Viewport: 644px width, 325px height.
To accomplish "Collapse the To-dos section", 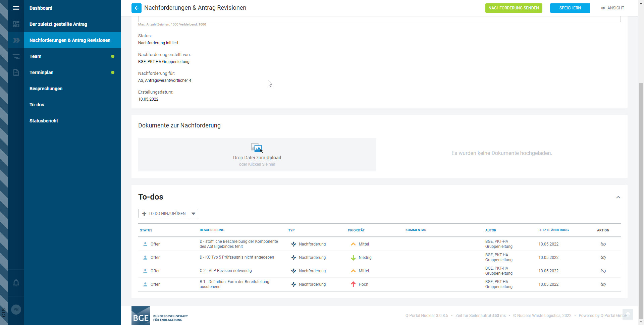I will (618, 197).
